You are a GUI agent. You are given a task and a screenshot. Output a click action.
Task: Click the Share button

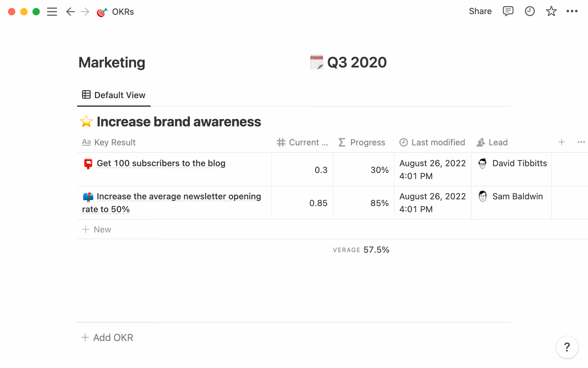coord(480,11)
